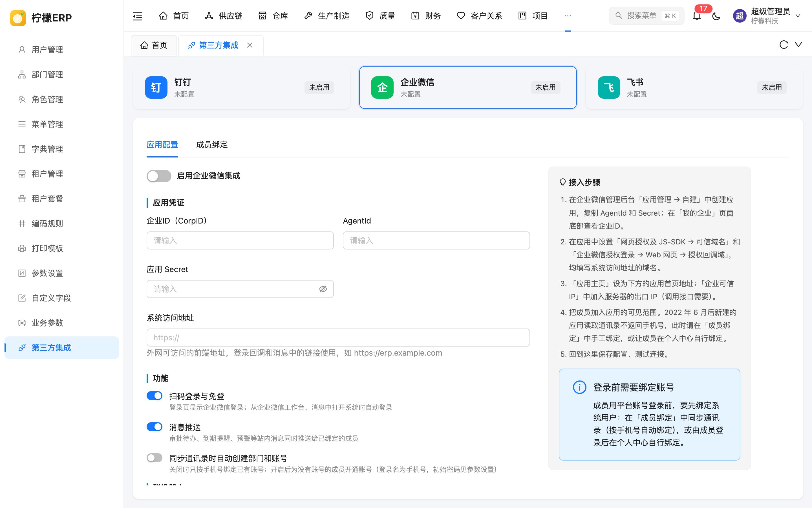This screenshot has width=812, height=508.
Task: Focus the 系统访问地址 input
Action: pyautogui.click(x=338, y=338)
